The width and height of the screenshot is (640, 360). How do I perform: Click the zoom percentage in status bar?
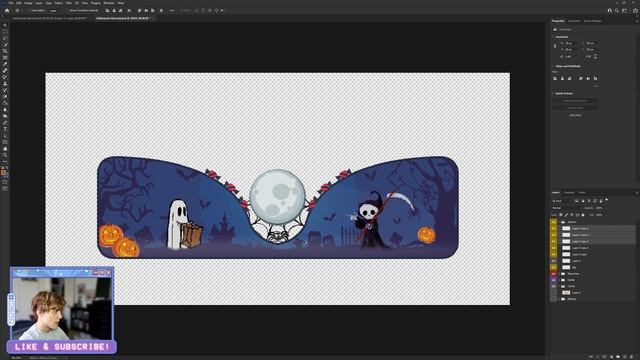pyautogui.click(x=16, y=358)
